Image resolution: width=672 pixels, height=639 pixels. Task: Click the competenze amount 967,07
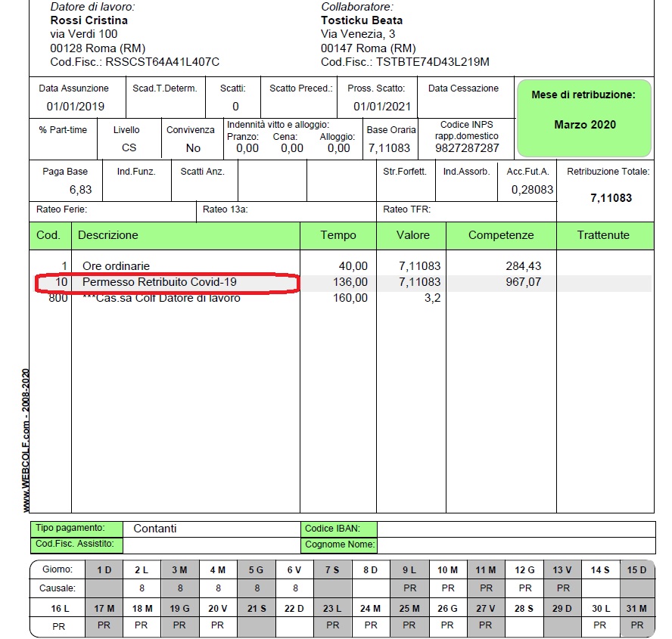[523, 282]
